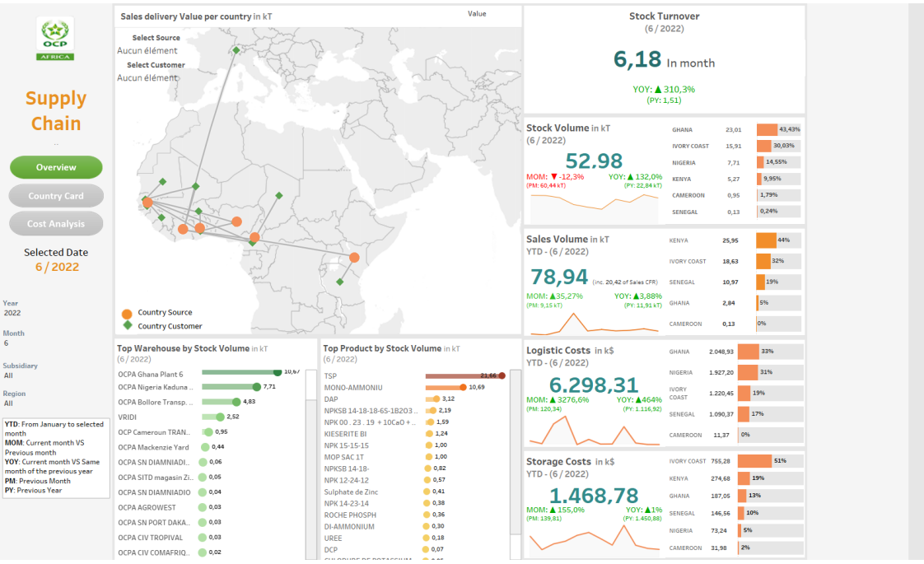Click the Stock Volume value 52.98

594,161
